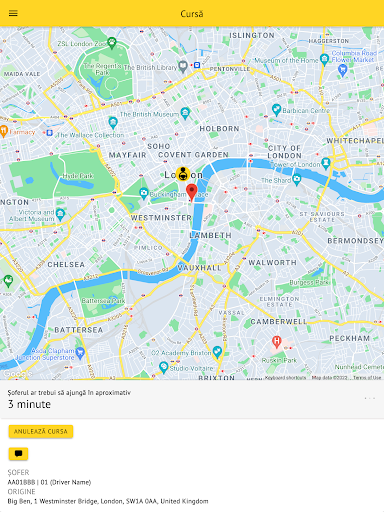
Task: Expand the three-dots options next to ETA
Action: [370, 398]
